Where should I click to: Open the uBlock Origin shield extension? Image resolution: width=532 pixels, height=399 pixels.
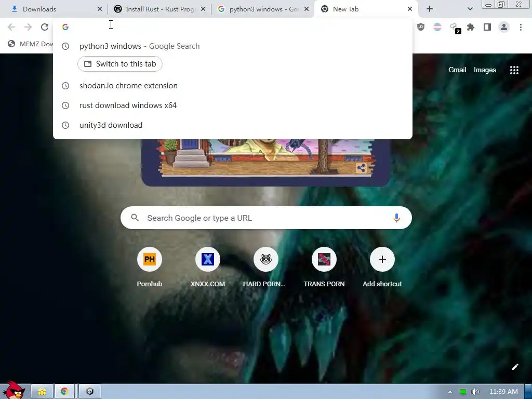[421, 27]
